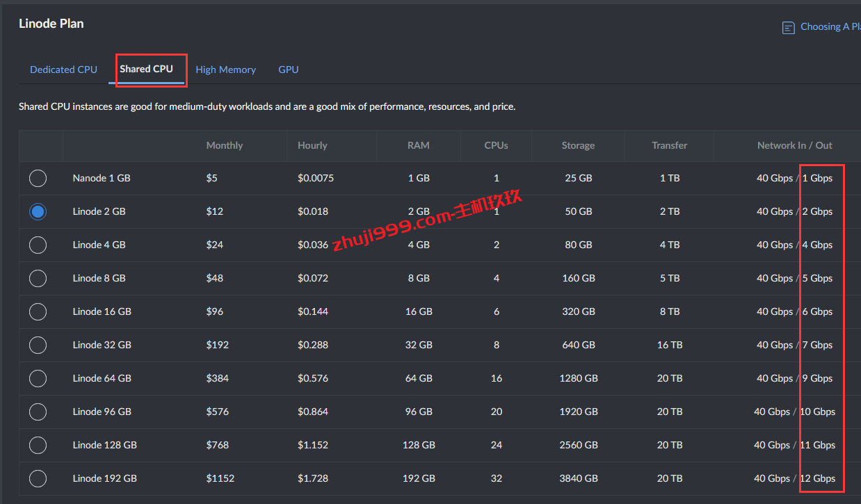Select the Linode 96 GB radio button
861x504 pixels.
[38, 412]
